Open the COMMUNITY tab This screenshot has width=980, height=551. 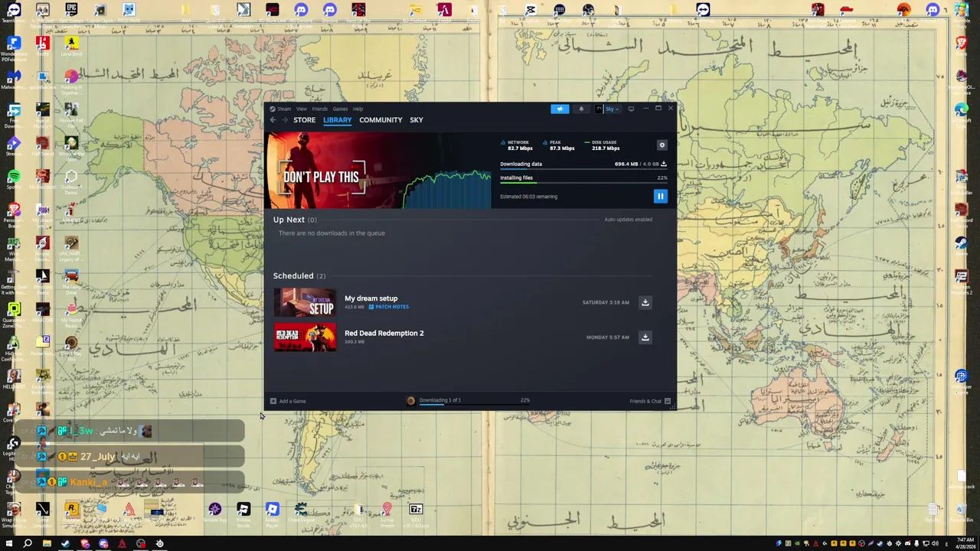point(381,120)
